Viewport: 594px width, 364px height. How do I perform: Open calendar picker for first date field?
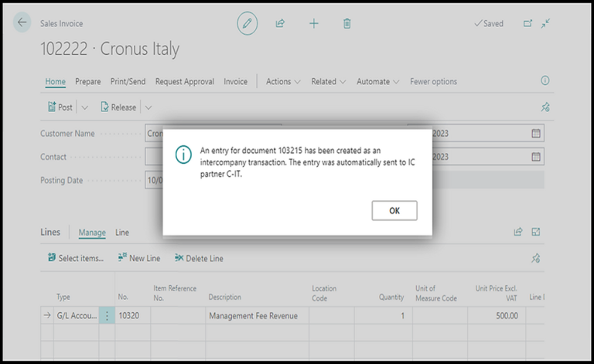pos(536,133)
